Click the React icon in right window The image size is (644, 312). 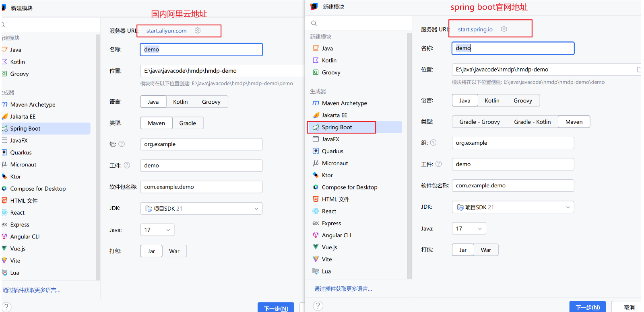(x=316, y=211)
